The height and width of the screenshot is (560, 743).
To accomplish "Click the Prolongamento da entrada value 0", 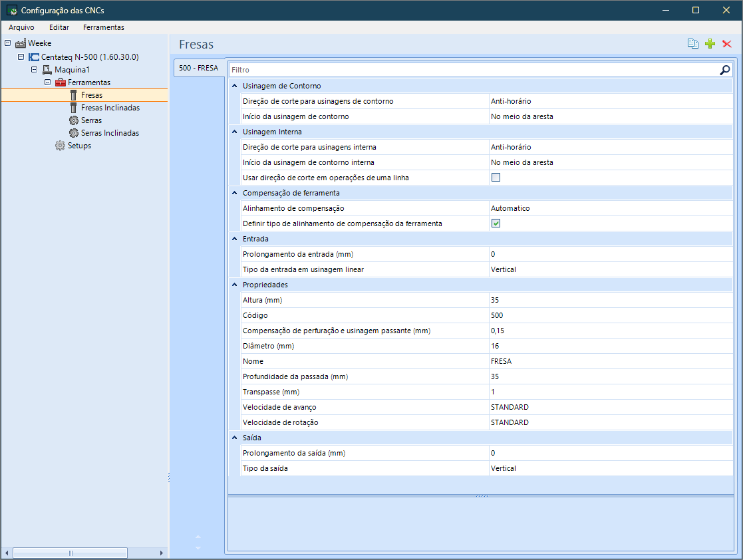I will pos(611,255).
